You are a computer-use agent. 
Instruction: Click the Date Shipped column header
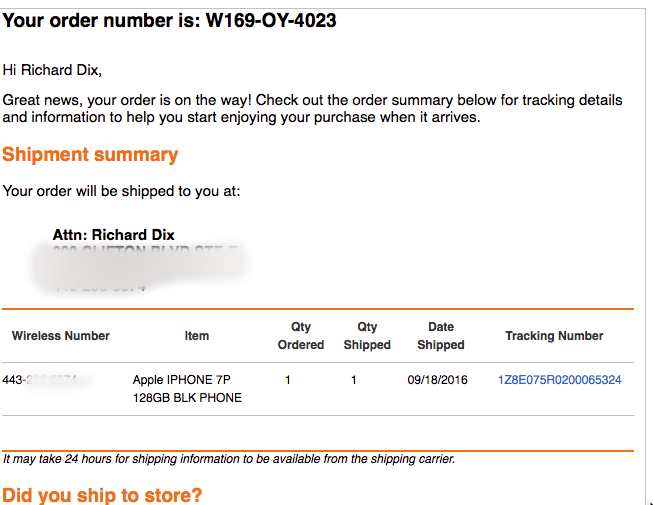[x=441, y=336]
